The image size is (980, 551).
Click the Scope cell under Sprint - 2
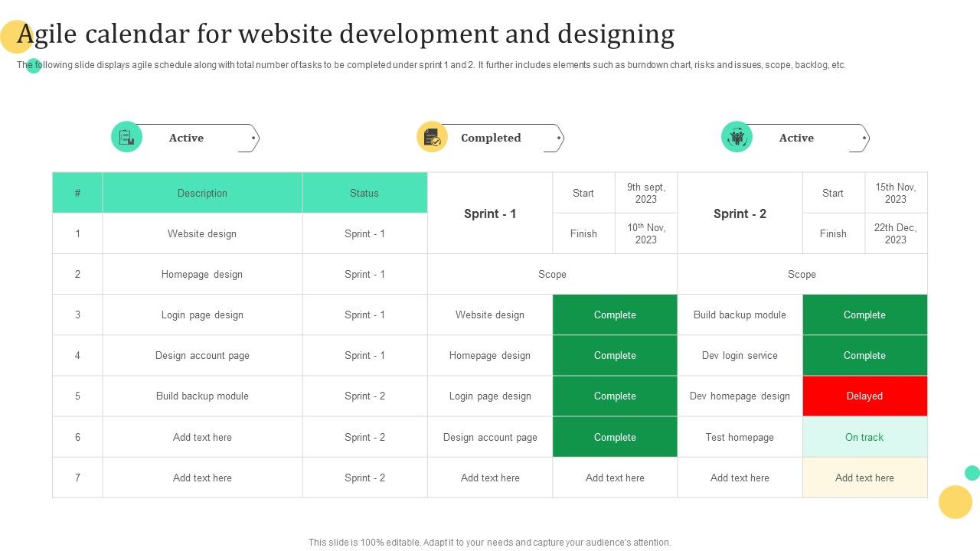pos(802,274)
